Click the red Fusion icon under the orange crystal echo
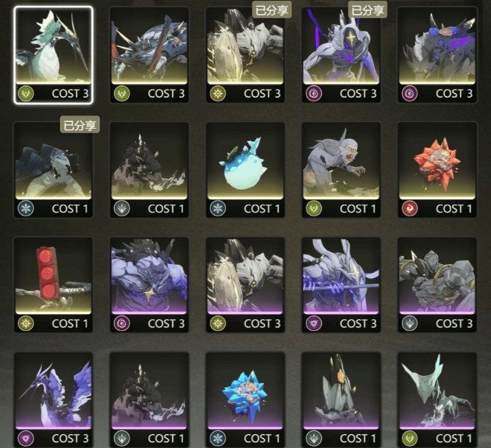The height and width of the screenshot is (448, 491). pos(409,209)
